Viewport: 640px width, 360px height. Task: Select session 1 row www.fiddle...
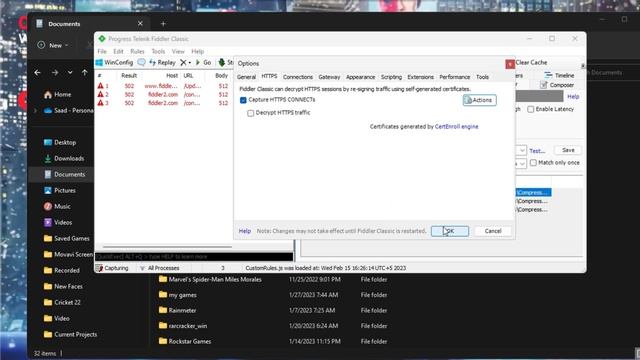pyautogui.click(x=164, y=86)
